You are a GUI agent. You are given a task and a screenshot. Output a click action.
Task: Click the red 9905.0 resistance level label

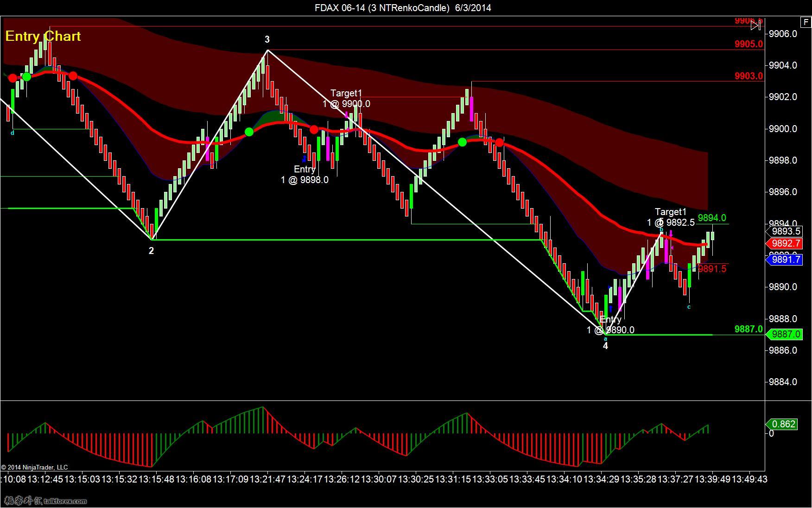(749, 44)
